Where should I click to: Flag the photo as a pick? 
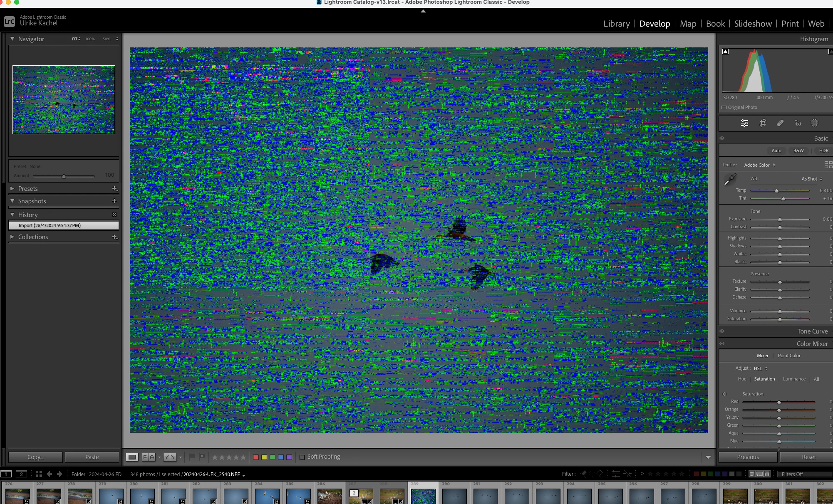point(192,457)
